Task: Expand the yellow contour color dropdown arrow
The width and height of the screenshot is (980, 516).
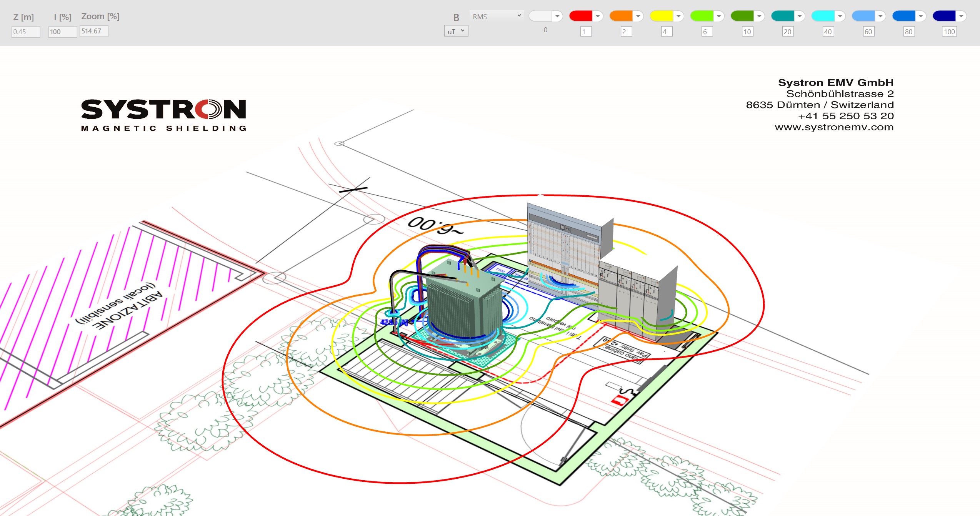Action: click(678, 16)
